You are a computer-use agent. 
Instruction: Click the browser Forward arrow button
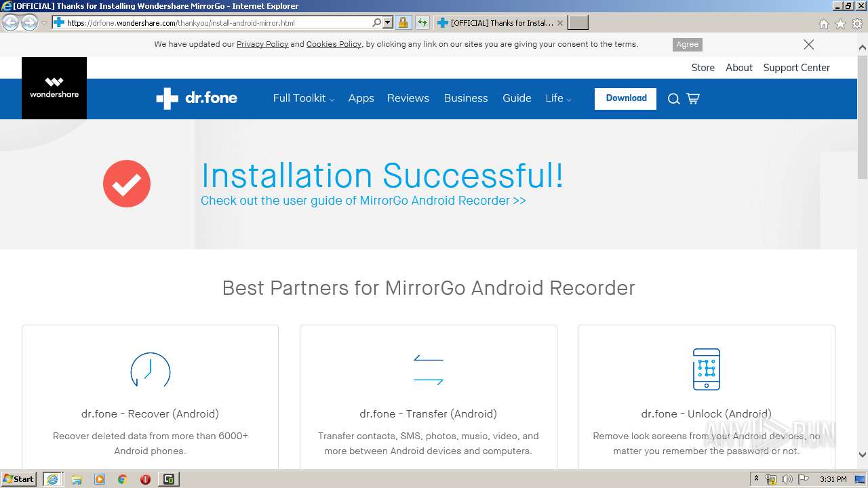[29, 23]
